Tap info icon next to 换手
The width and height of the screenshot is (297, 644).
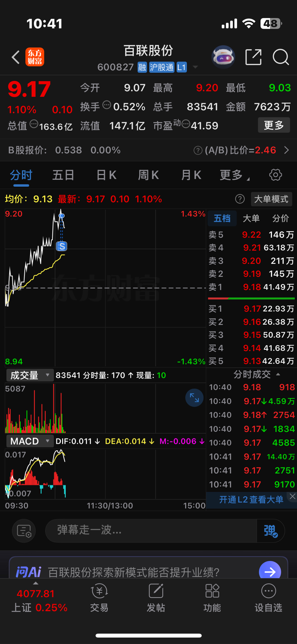pyautogui.click(x=107, y=105)
